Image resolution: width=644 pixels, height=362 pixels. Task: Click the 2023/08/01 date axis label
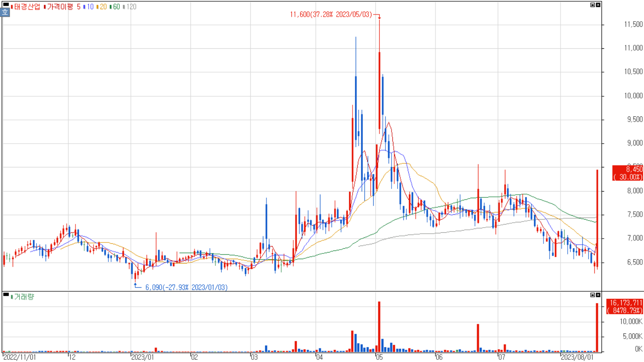click(x=578, y=357)
